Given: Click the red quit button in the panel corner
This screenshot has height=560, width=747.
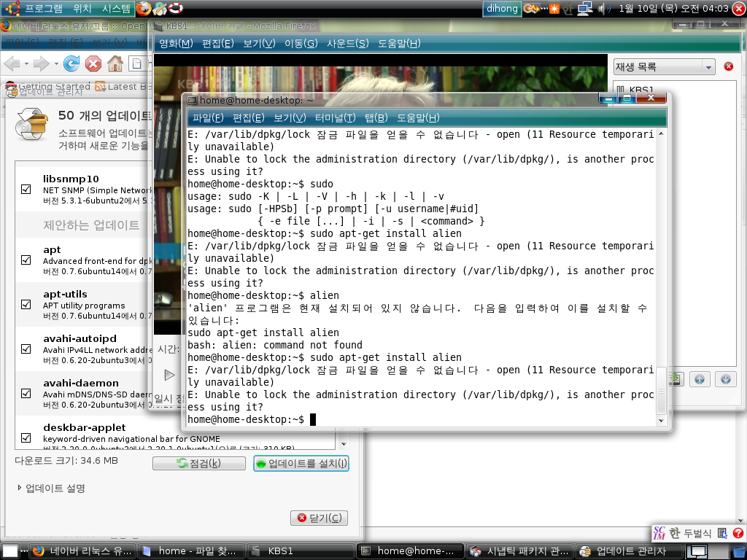Looking at the screenshot, I should pos(739,9).
